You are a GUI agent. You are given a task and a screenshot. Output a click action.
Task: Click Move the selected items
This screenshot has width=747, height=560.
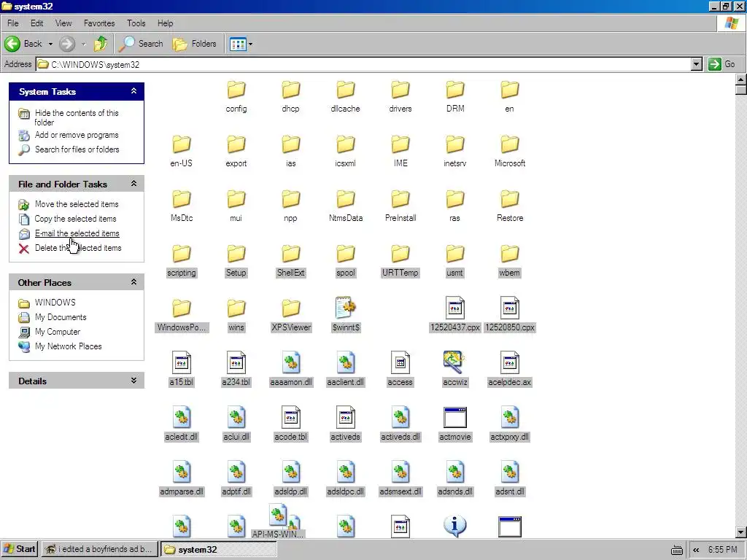pyautogui.click(x=76, y=204)
